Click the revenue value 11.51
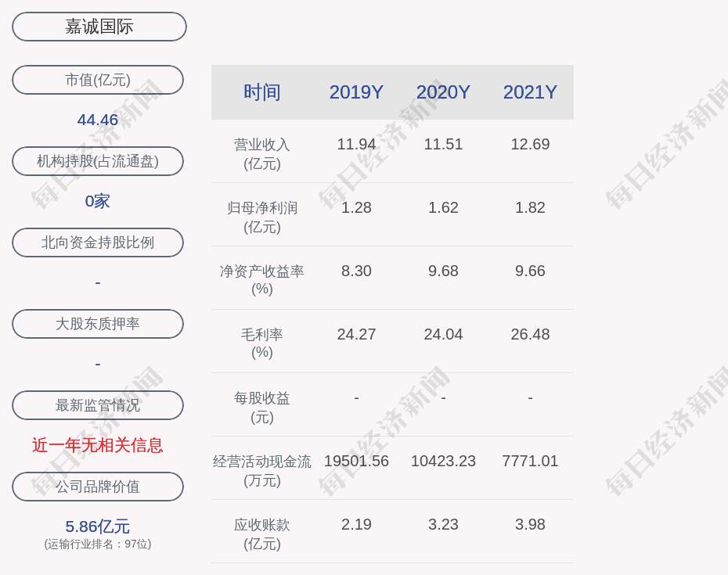Screen dimensions: 728x575 [x=443, y=144]
